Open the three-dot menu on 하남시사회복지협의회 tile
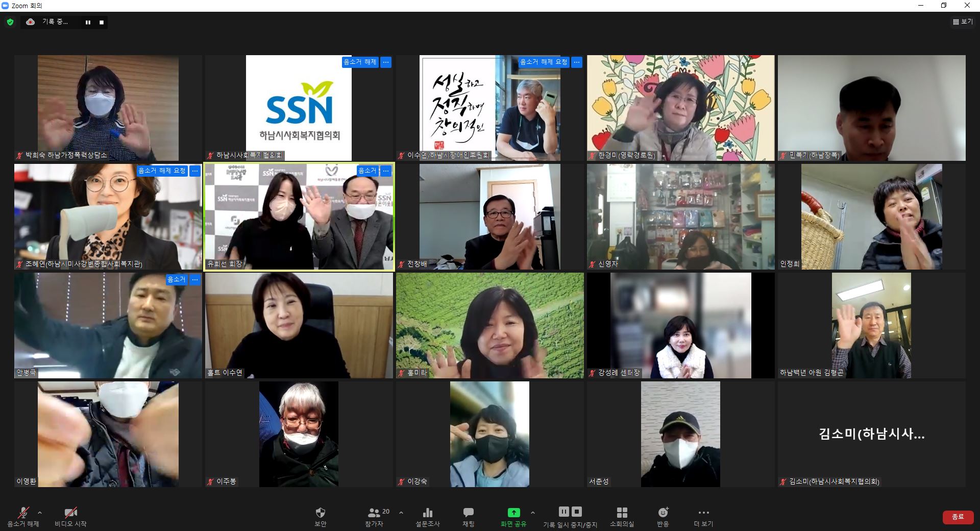980x531 pixels. click(386, 62)
